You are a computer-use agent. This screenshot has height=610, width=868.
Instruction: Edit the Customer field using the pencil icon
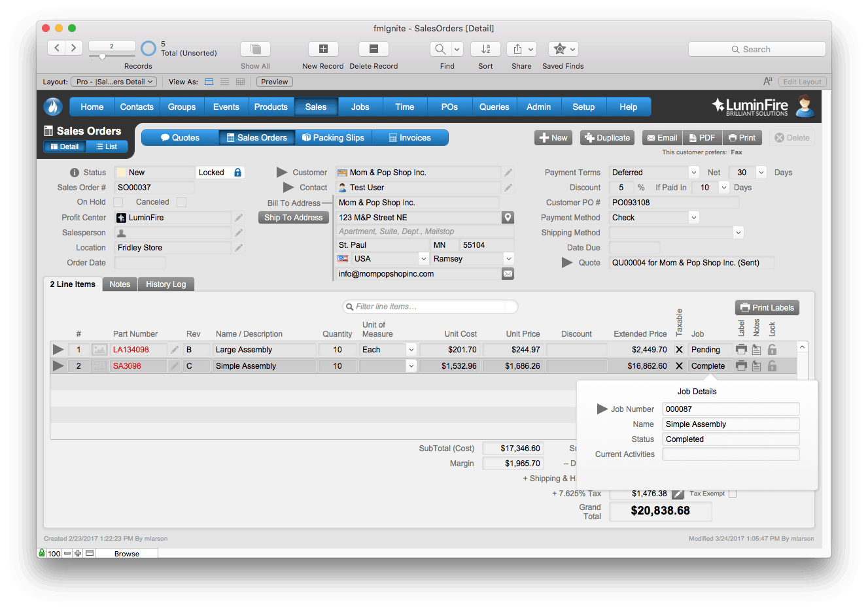pos(508,172)
